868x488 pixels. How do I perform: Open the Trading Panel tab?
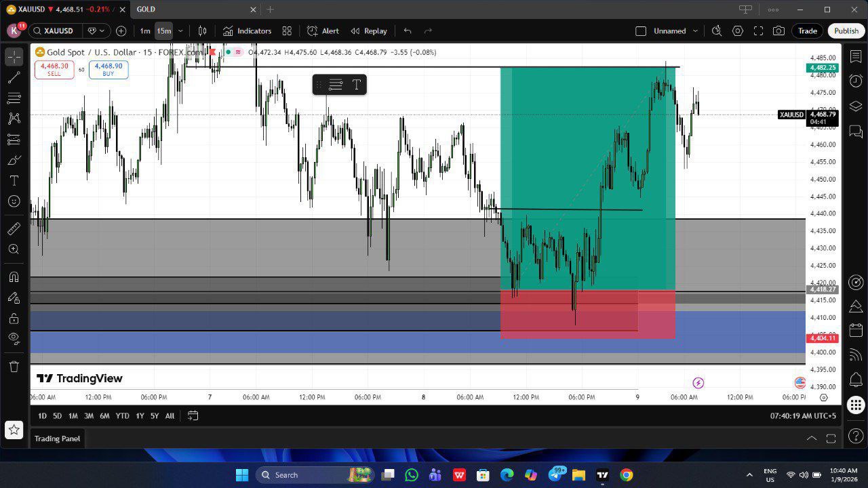click(x=57, y=439)
